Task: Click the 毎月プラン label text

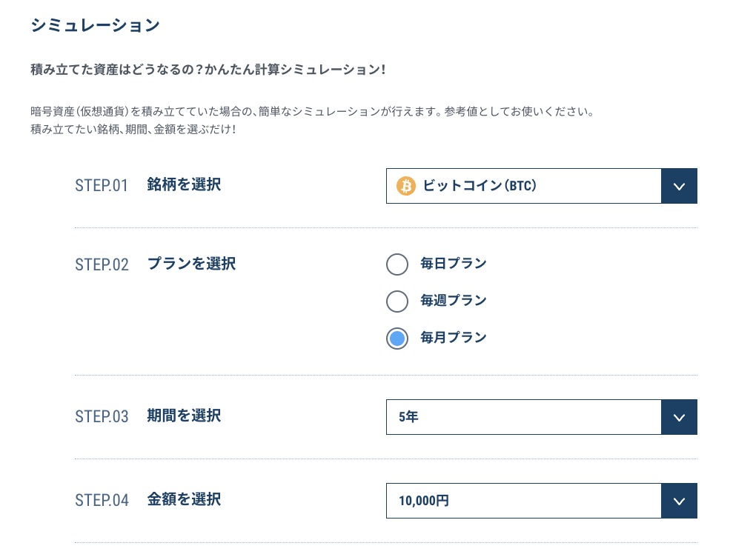Action: click(x=454, y=337)
